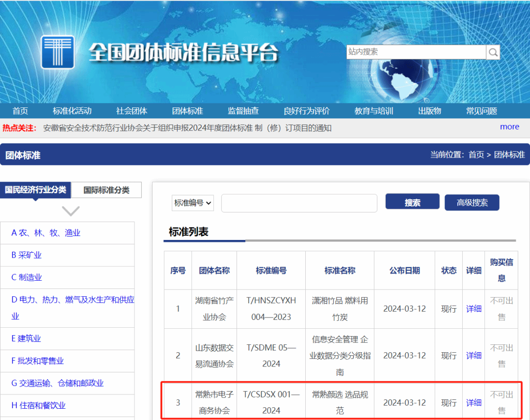Click 现行 status in row 2
Screen dimensions: 530x420
[449, 355]
